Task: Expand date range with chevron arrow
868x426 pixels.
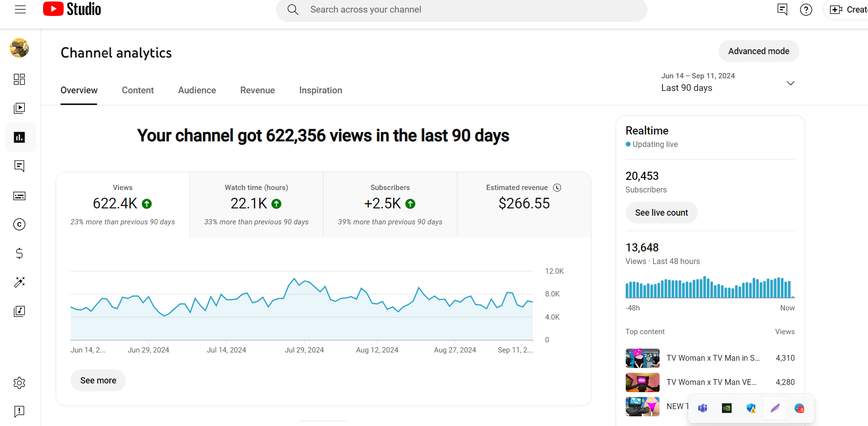Action: pyautogui.click(x=791, y=83)
